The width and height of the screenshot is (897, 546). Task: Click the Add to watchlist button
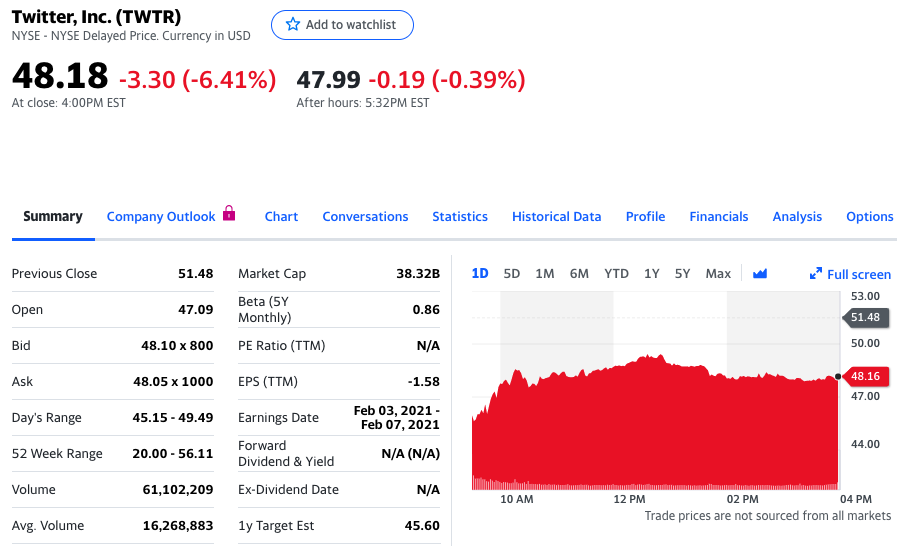[x=342, y=25]
